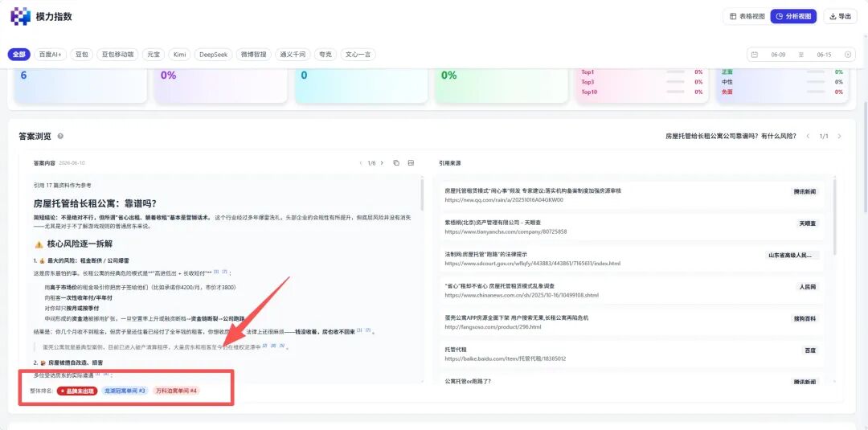
Task: Open the tianyancha.com company link
Action: (506, 232)
